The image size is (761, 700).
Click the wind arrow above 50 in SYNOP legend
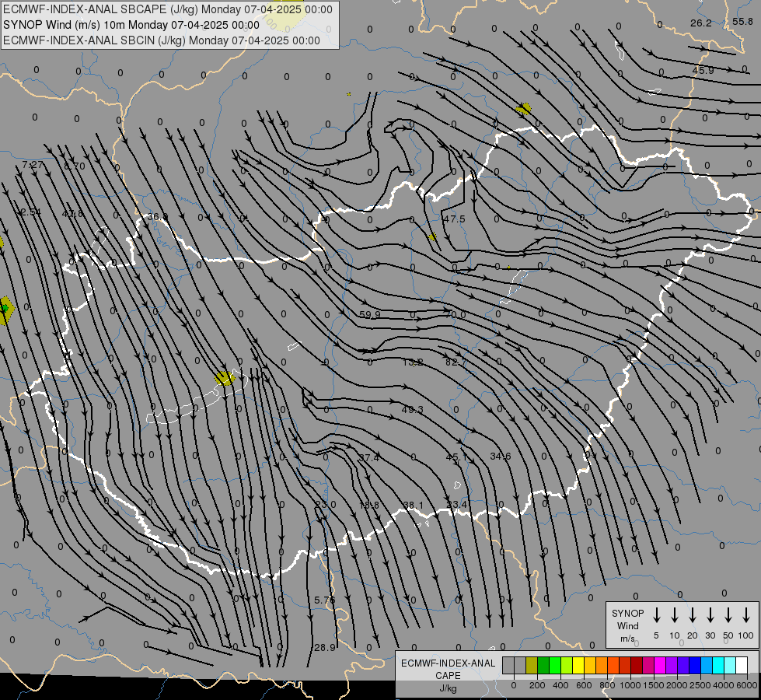point(728,615)
